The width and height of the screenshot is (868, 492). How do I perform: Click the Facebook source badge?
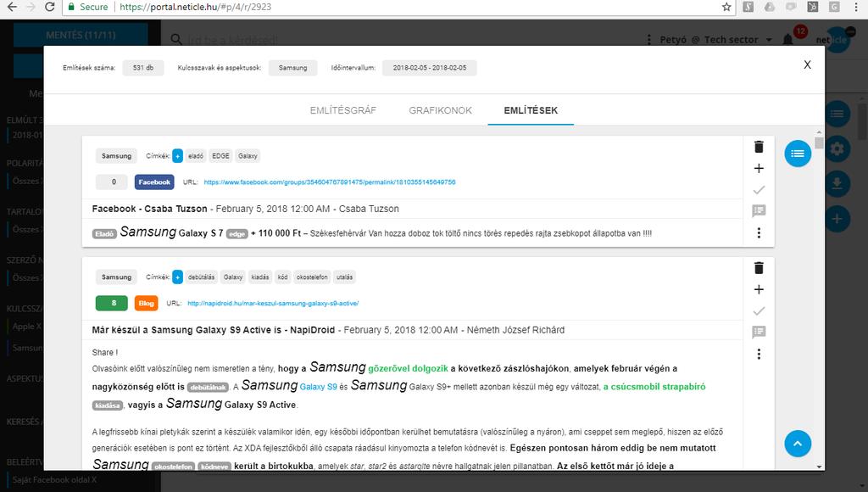coord(154,182)
